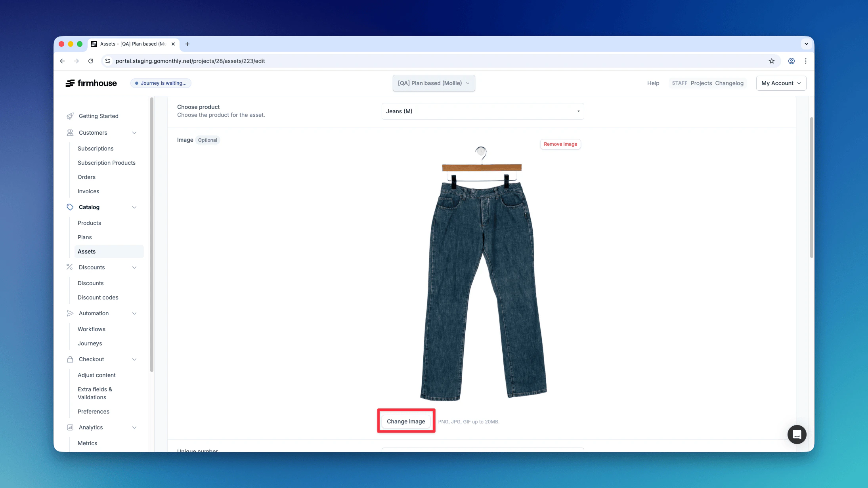Click the Analytics chart icon

point(70,427)
